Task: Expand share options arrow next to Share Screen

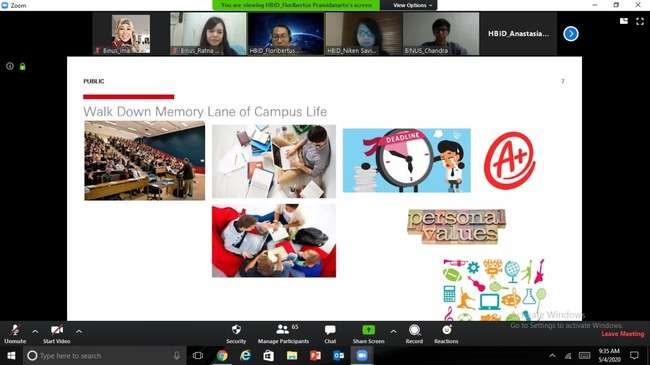Action: click(393, 331)
